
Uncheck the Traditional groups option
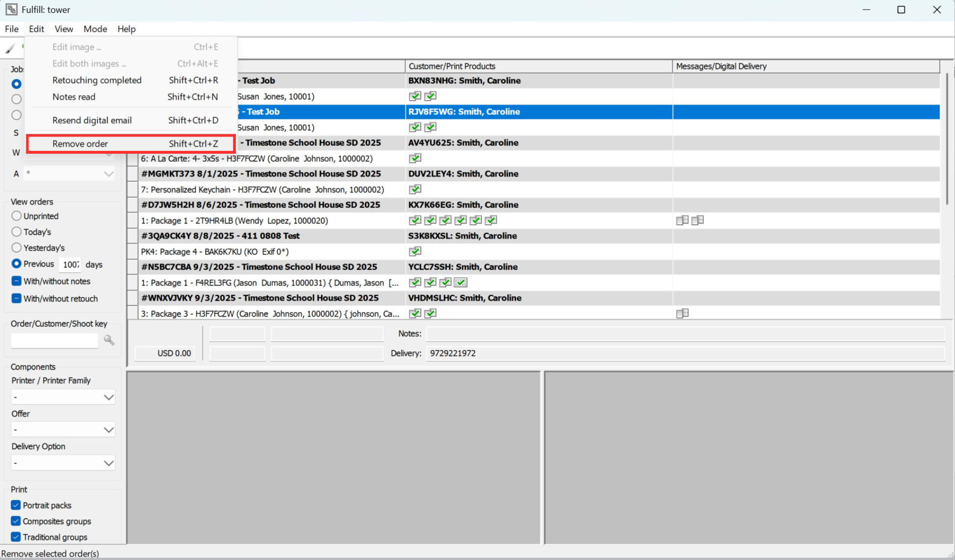pos(16,537)
